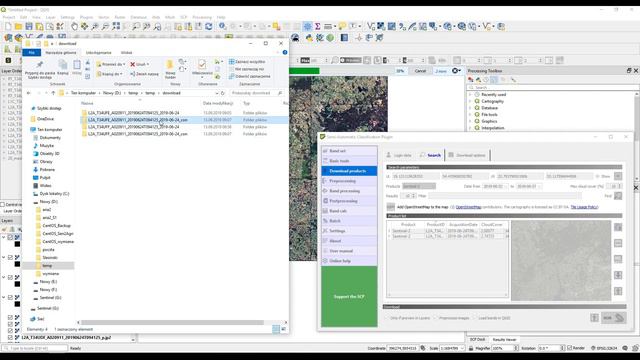This screenshot has width=640, height=360.
Task: Click the Pin to Quick access icon in Explorer
Action: pos(40,64)
